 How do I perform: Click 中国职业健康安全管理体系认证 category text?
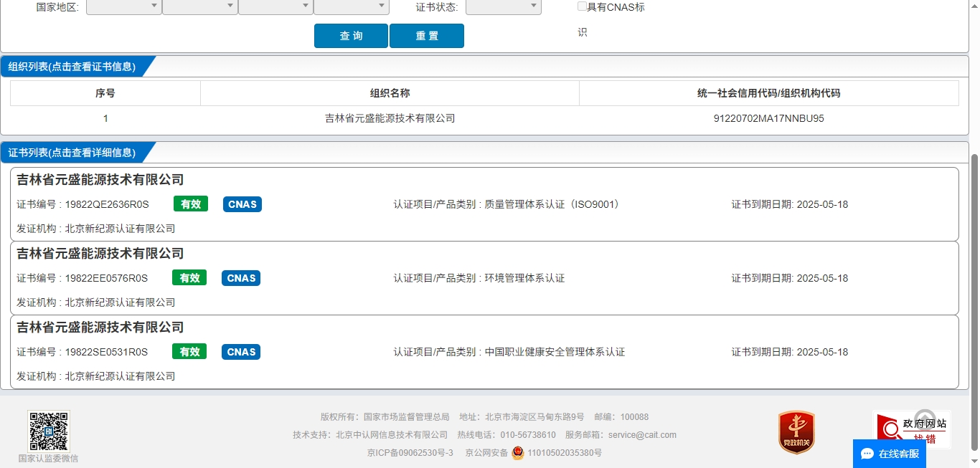point(555,352)
